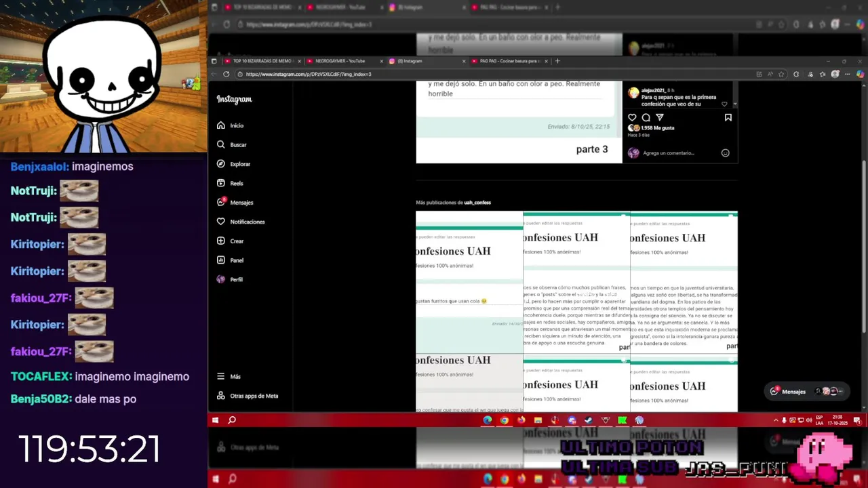Open Microsoft Edge from taskbar

pos(488,420)
